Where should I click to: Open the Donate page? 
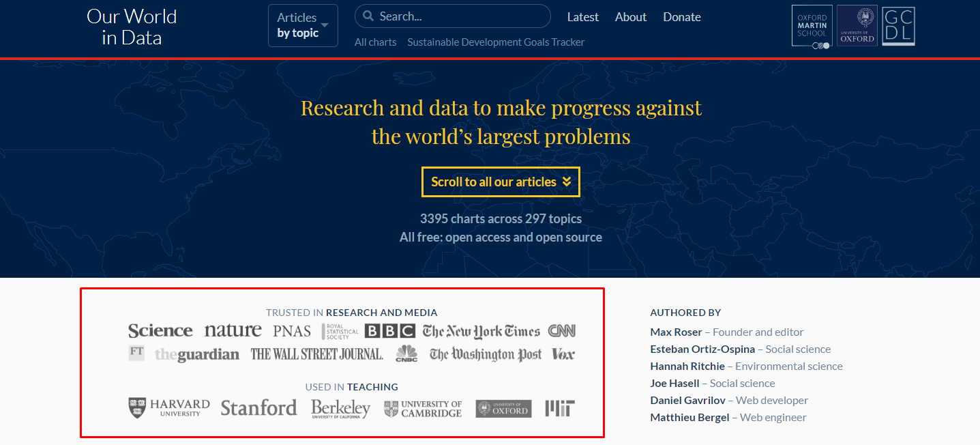click(681, 17)
